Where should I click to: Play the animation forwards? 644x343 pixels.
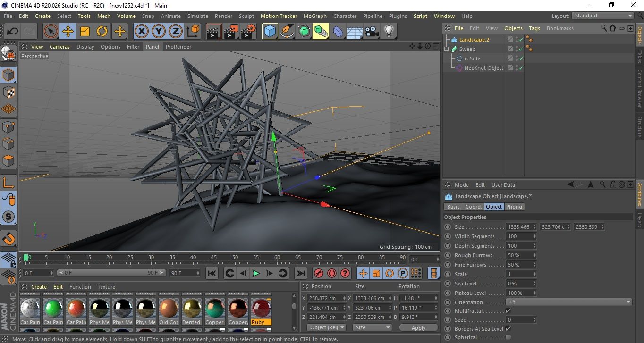tap(256, 273)
